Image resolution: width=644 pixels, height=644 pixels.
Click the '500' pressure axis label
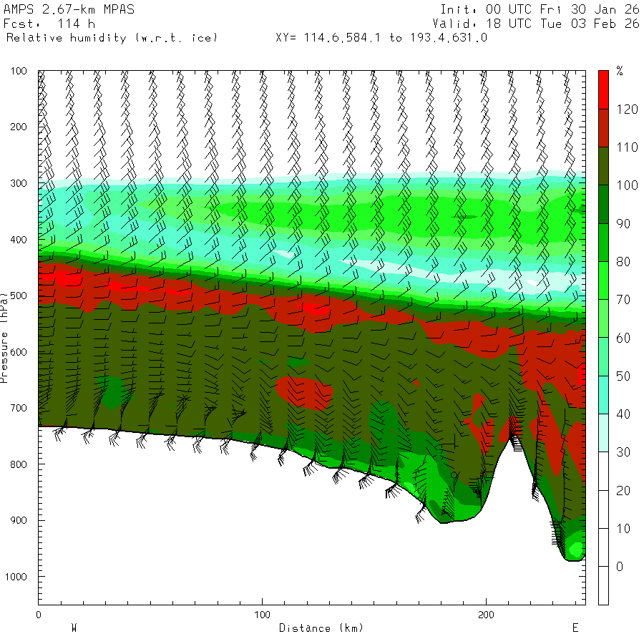19,296
